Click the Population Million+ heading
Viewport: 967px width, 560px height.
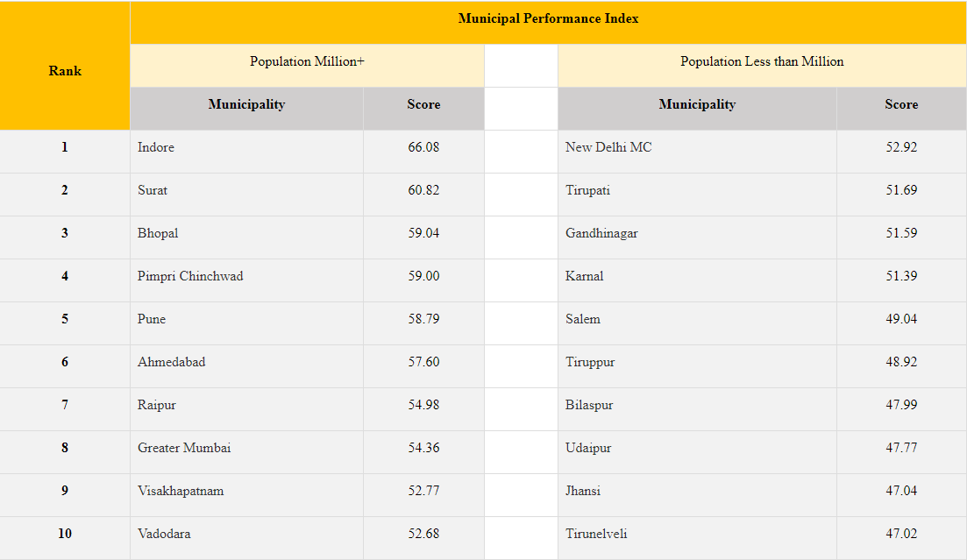pos(307,61)
